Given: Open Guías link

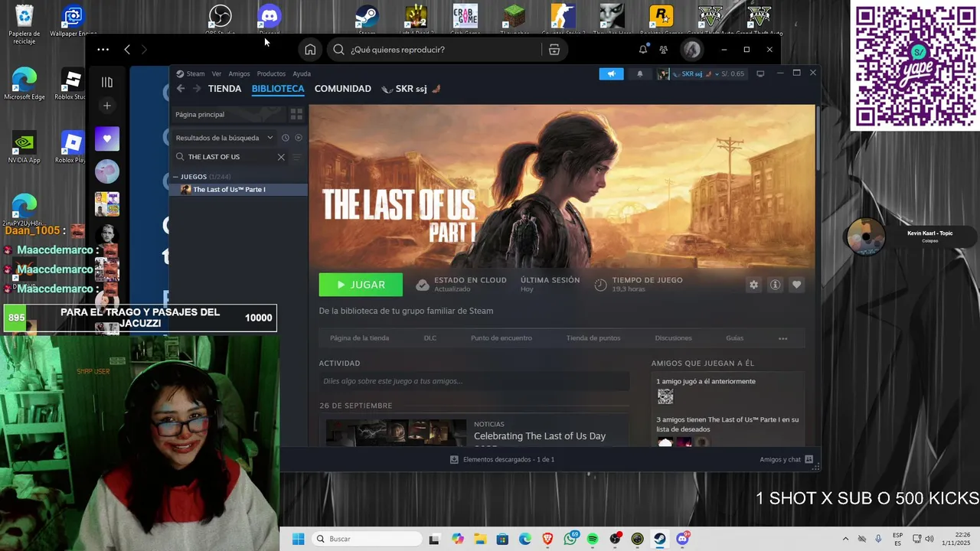Looking at the screenshot, I should [x=735, y=338].
